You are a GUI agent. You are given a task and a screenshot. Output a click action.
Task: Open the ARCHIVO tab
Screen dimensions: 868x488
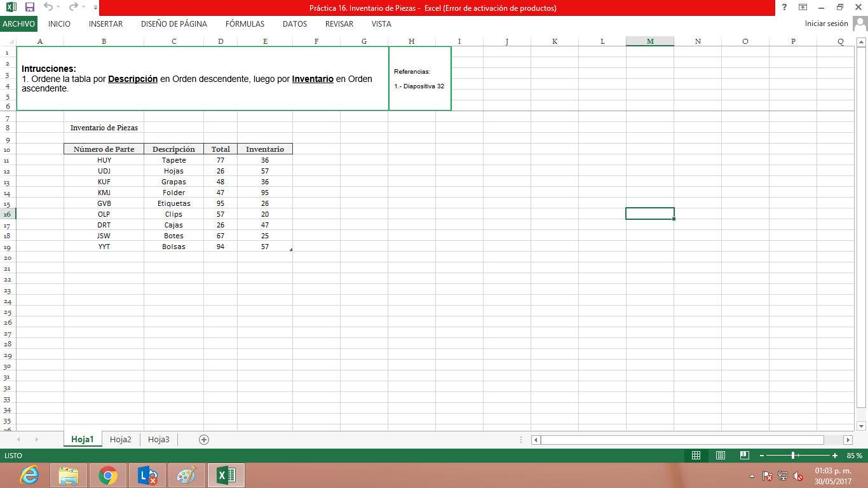point(18,24)
